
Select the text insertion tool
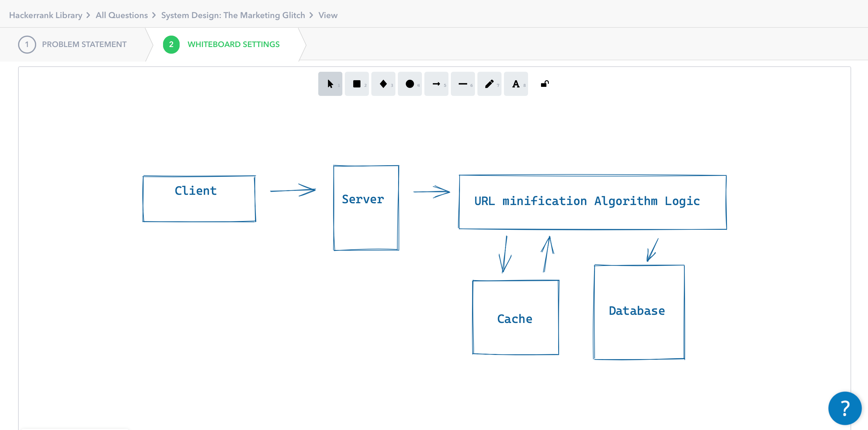(516, 84)
